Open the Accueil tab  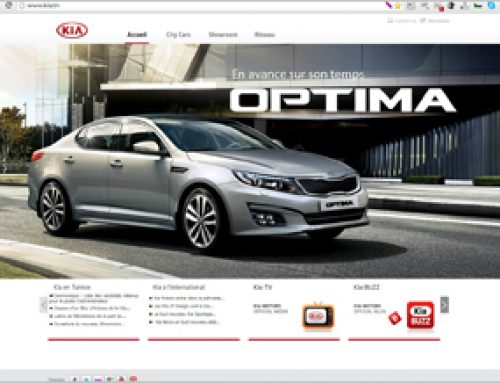coord(137,35)
